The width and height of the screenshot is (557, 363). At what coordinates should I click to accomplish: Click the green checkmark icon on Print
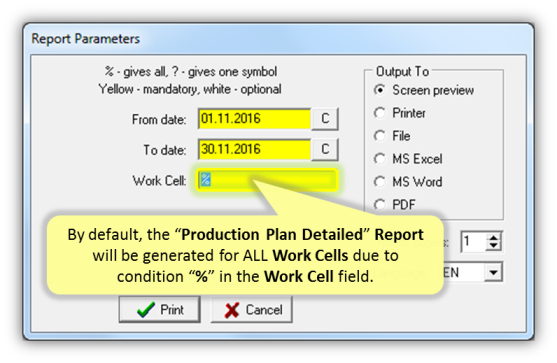click(146, 309)
